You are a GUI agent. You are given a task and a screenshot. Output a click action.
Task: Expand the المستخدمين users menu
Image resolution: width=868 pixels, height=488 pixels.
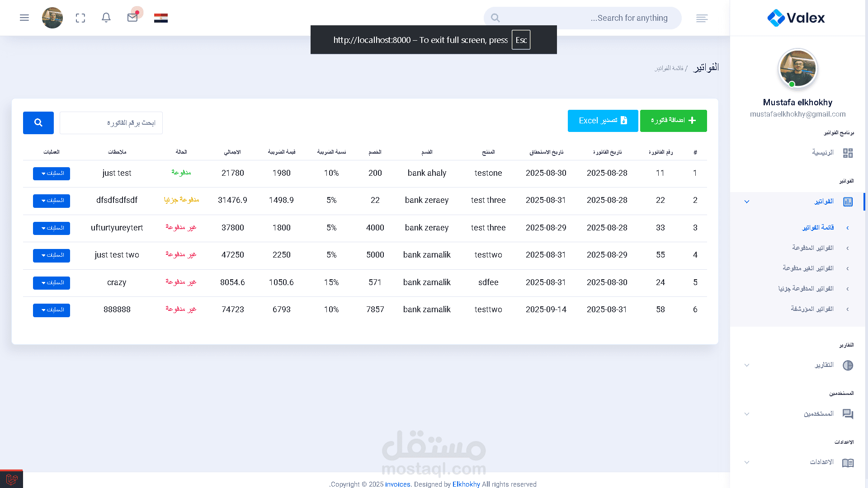818,414
